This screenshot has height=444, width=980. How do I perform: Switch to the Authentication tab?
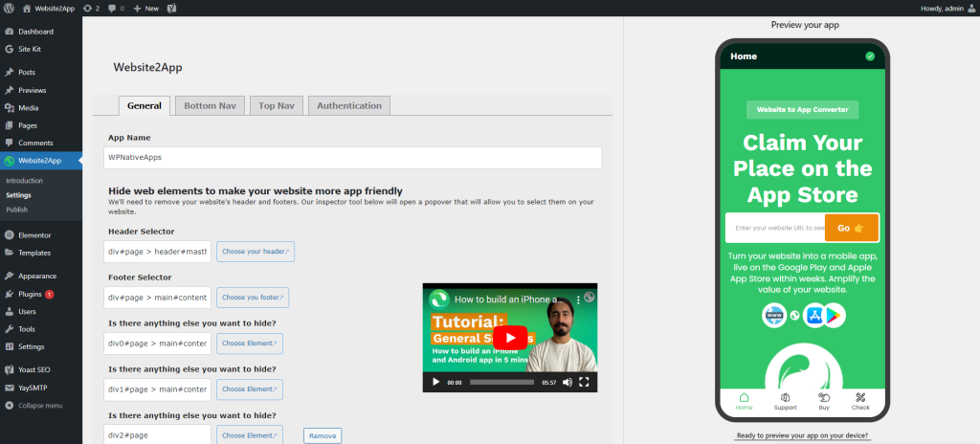[x=349, y=105]
